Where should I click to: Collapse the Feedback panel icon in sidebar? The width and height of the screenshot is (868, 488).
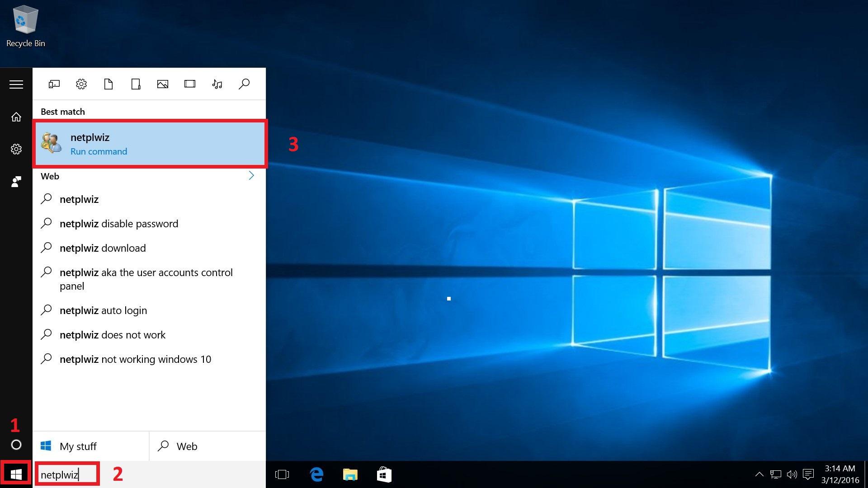pos(16,182)
